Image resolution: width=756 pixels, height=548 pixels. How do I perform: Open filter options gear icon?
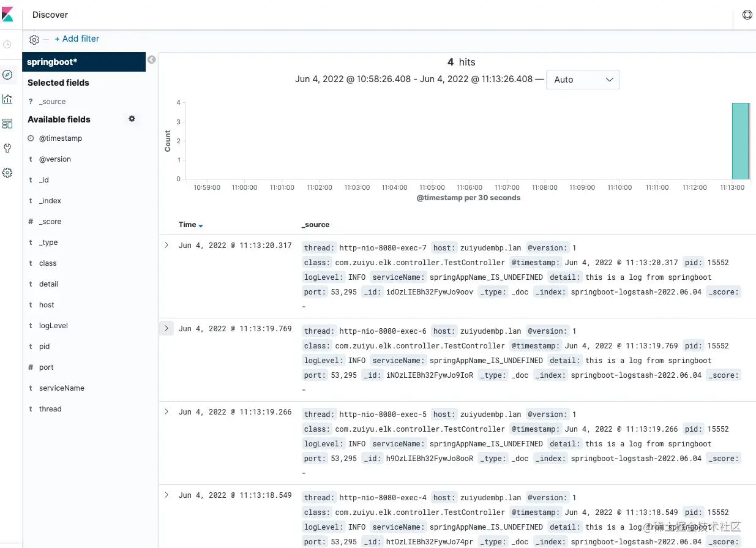coord(34,39)
